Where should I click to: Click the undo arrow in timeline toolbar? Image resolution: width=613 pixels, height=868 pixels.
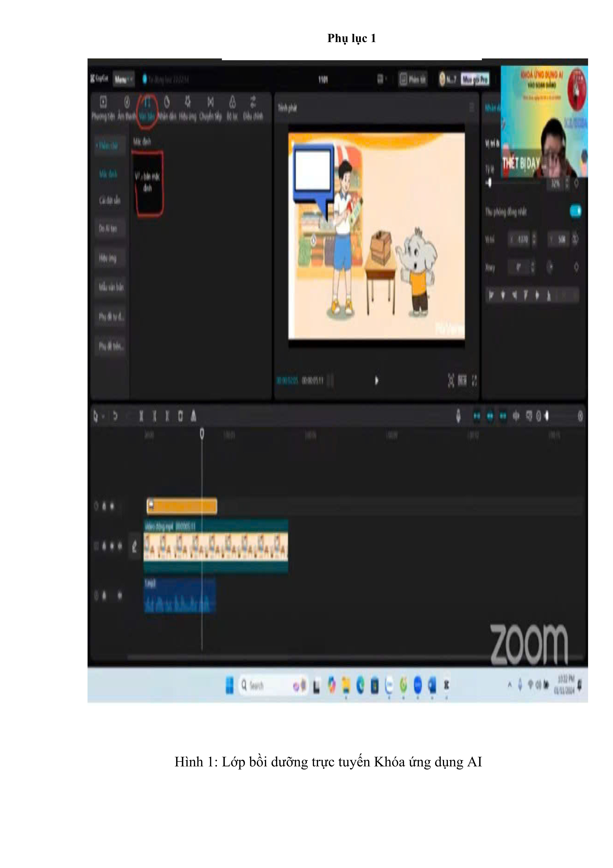point(115,416)
